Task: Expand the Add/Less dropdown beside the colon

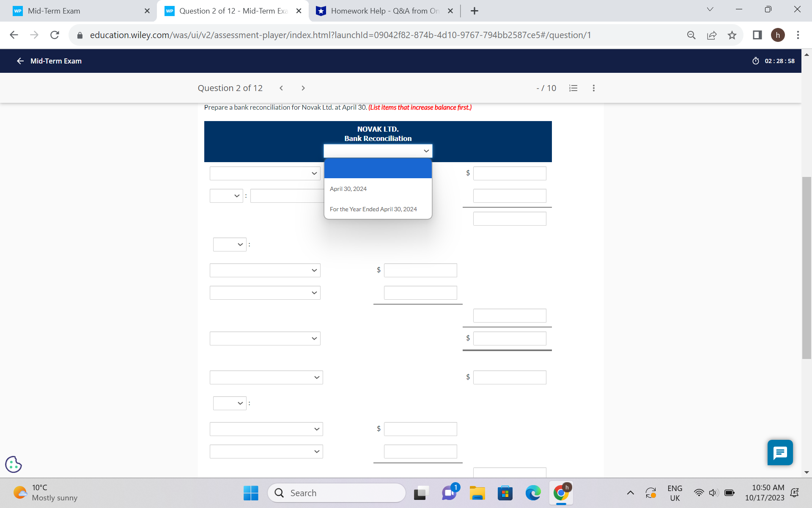Action: tap(226, 196)
